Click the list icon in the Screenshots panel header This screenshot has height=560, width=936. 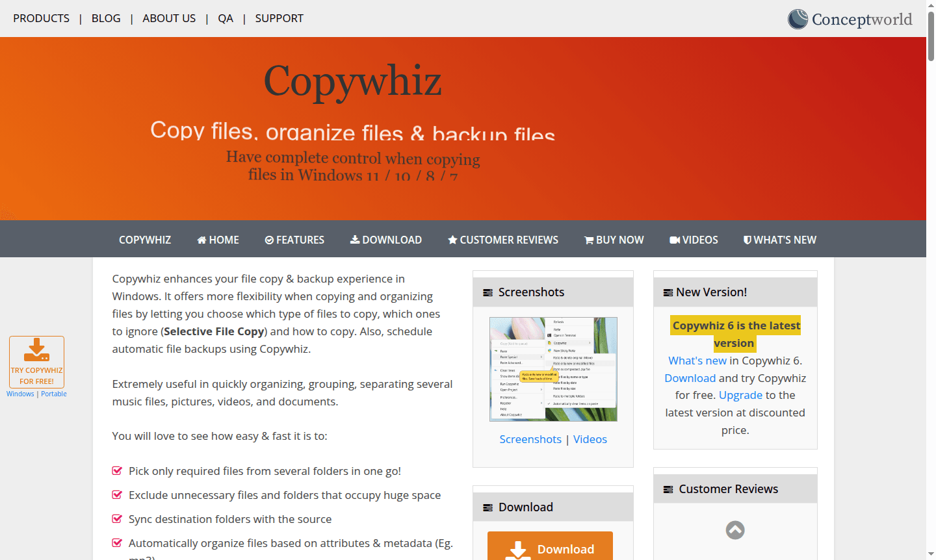[x=488, y=292]
